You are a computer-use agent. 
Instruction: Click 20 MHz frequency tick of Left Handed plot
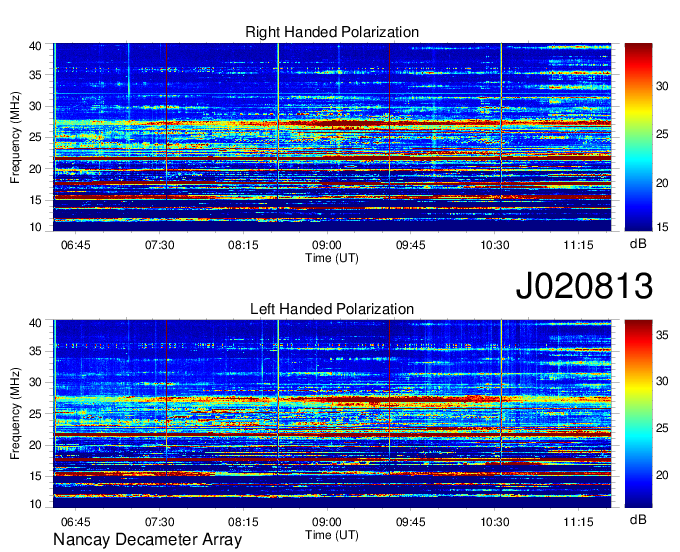(35, 445)
